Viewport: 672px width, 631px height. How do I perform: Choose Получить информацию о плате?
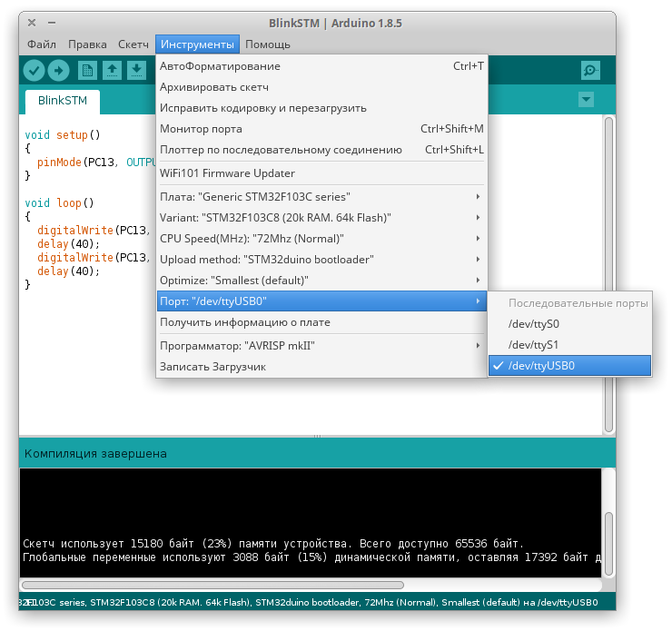[x=321, y=322]
